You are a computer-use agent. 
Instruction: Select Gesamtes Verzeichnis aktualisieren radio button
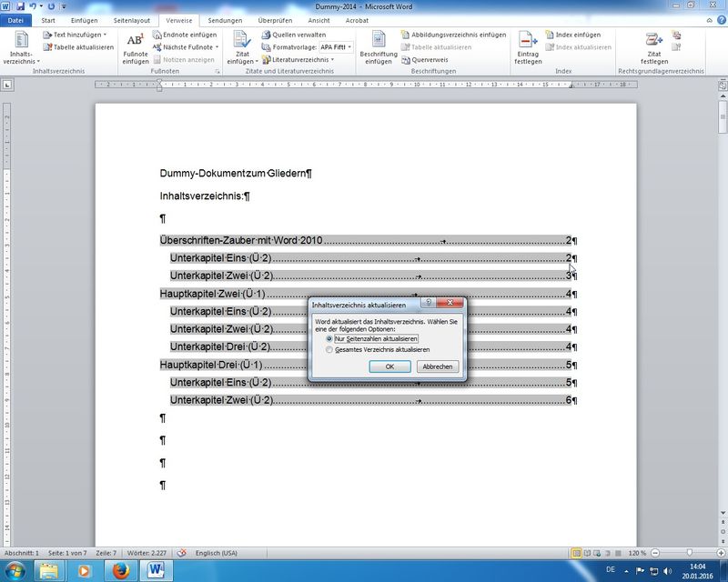click(x=329, y=349)
